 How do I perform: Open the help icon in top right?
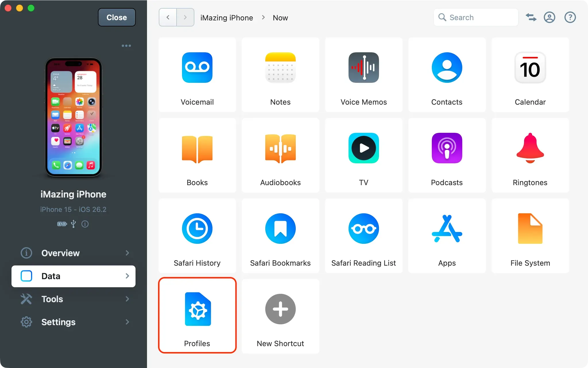pos(570,17)
